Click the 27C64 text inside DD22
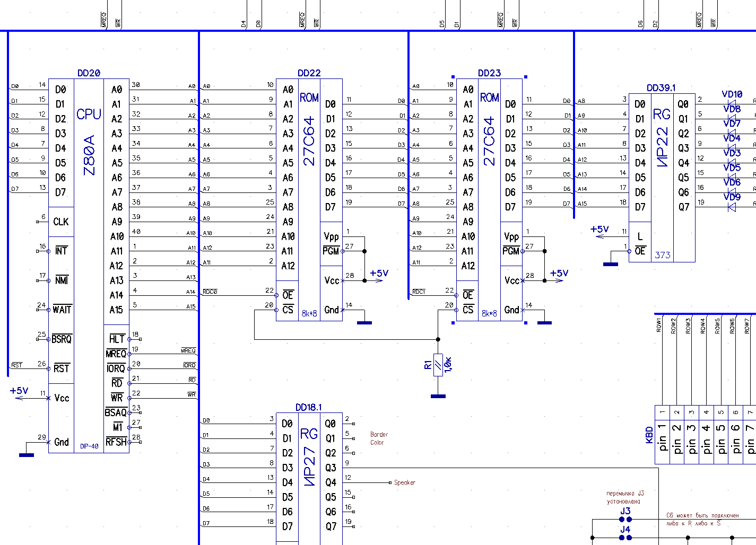Viewport: 756px width, 545px height. tap(309, 142)
